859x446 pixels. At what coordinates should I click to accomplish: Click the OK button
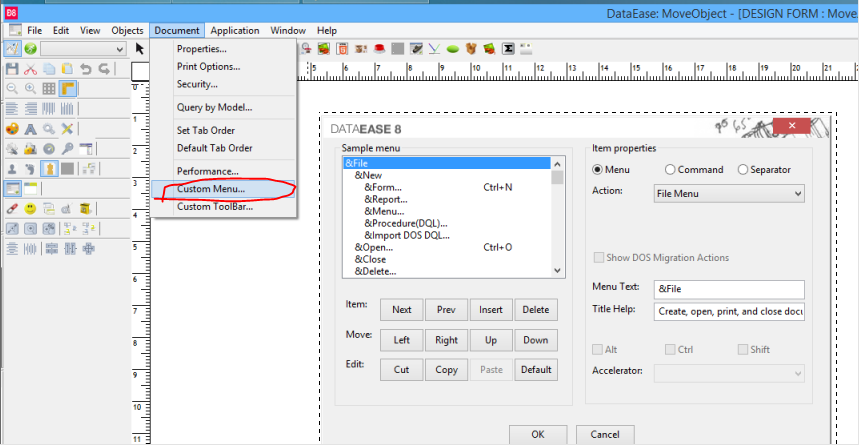click(538, 434)
